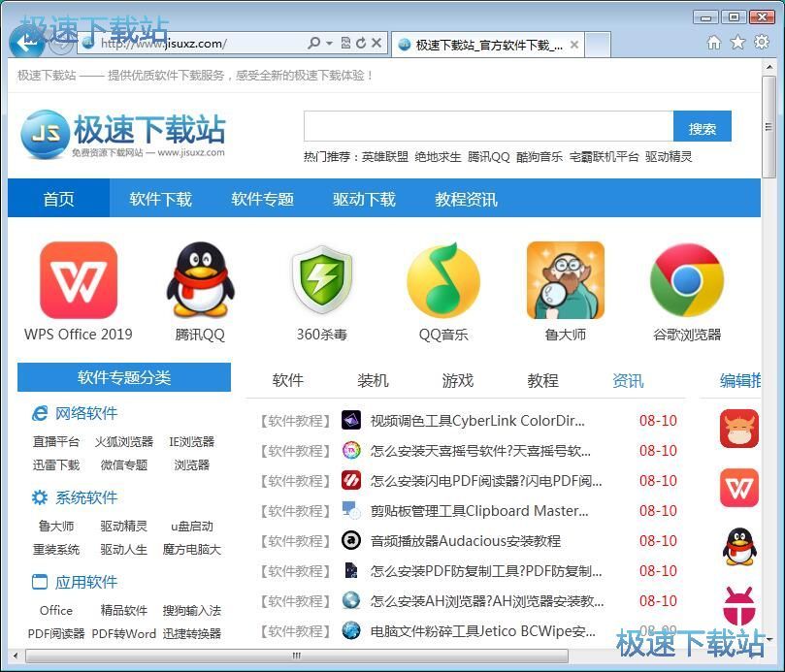Viewport: 785px width, 672px height.
Task: Click the 鲁大师 app icon
Action: (x=566, y=279)
